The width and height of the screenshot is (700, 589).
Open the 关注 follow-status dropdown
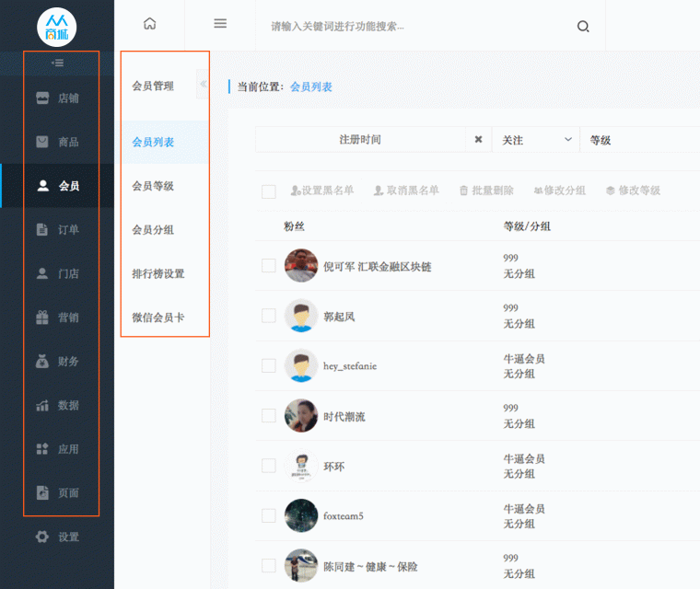click(536, 140)
